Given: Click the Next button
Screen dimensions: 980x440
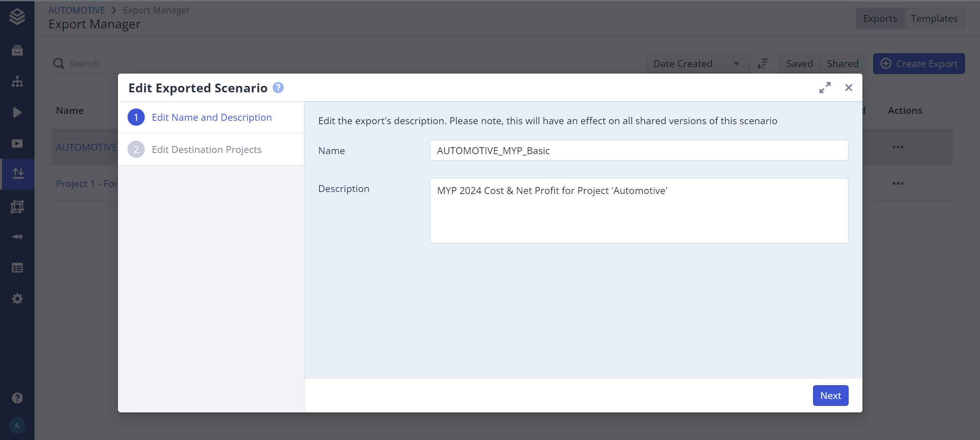Looking at the screenshot, I should tap(830, 396).
